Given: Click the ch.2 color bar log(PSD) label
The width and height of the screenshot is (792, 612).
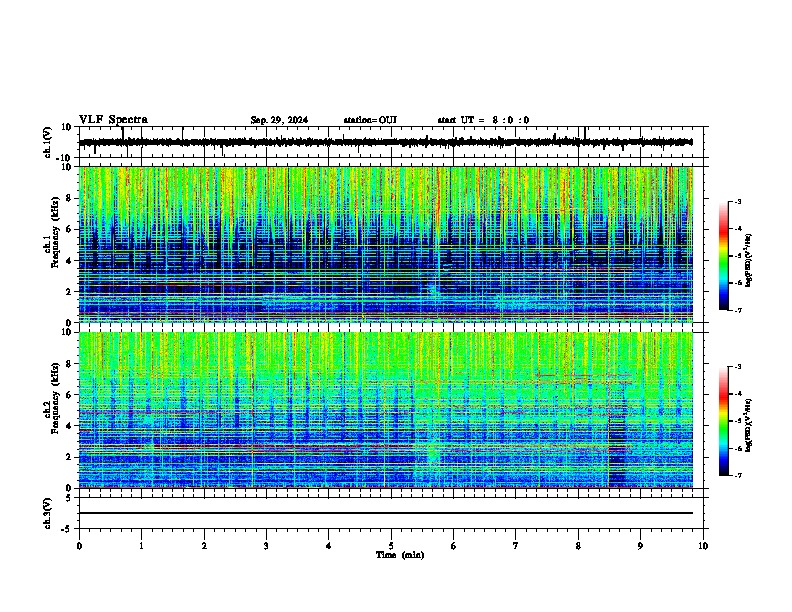Looking at the screenshot, I should click(749, 425).
